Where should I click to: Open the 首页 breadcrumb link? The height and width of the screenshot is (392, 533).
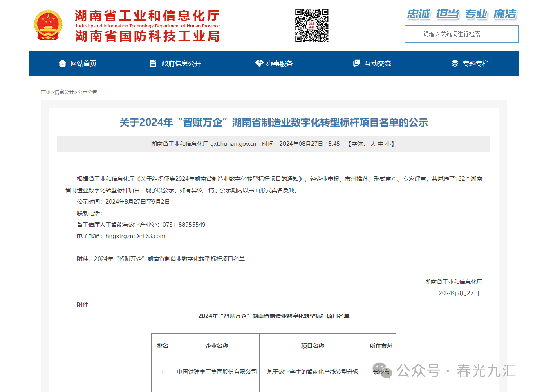pos(45,92)
